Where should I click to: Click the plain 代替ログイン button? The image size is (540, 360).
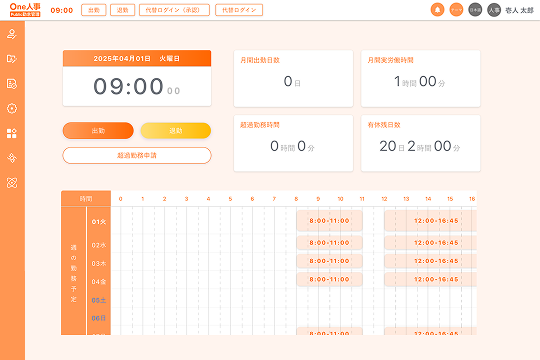[x=239, y=10]
